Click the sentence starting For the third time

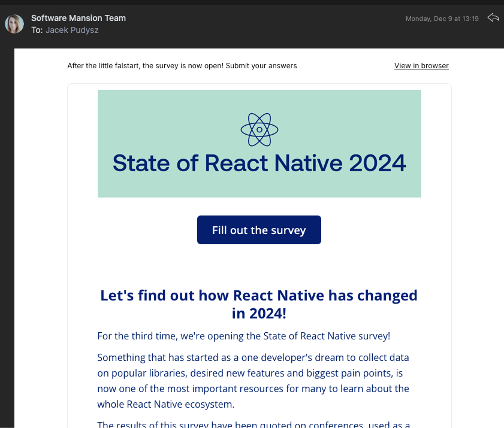(244, 336)
